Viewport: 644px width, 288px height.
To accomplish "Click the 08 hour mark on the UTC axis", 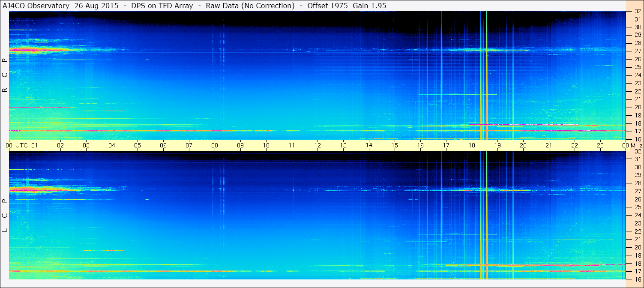I will (x=215, y=145).
